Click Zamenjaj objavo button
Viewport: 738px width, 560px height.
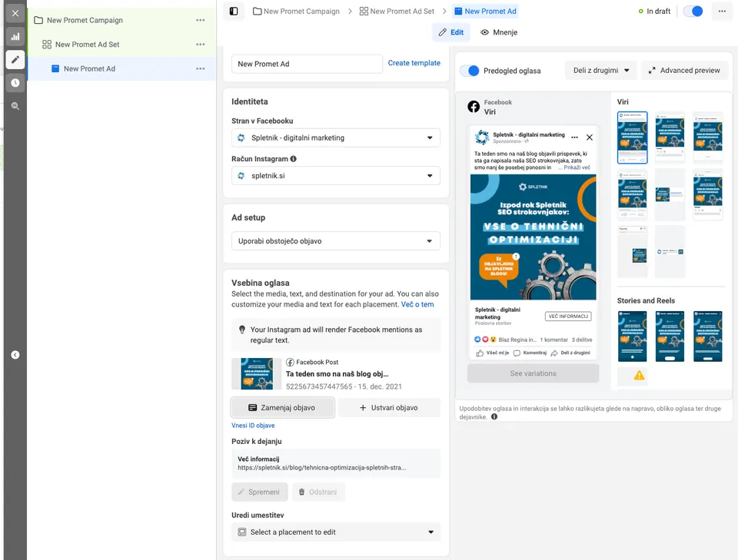(282, 408)
